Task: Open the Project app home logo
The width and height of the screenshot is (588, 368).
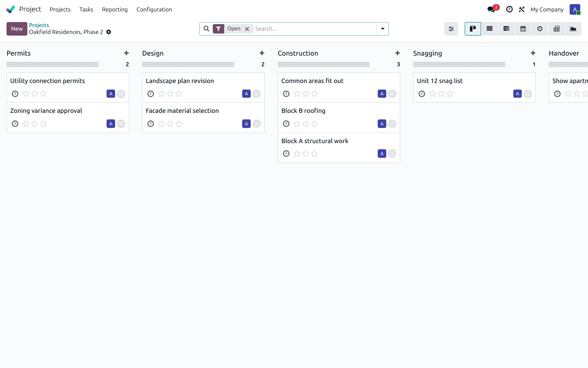Action: point(10,9)
